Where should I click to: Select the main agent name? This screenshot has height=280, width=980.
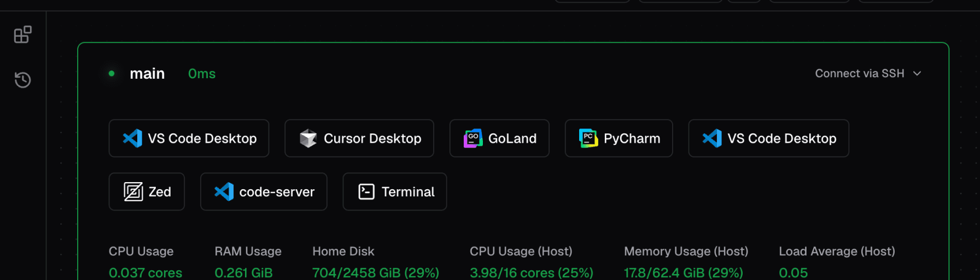147,74
